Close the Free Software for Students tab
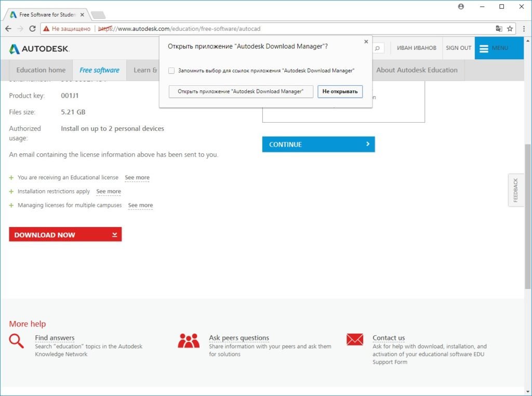 82,15
